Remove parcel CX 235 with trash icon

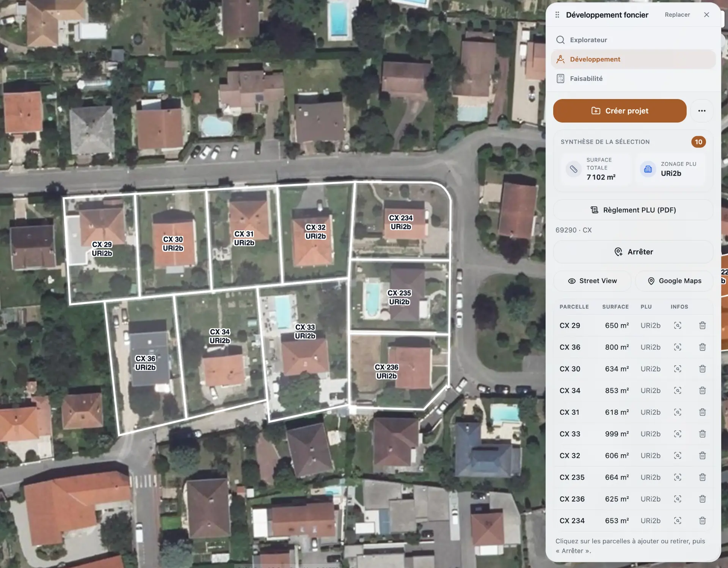[x=702, y=477]
